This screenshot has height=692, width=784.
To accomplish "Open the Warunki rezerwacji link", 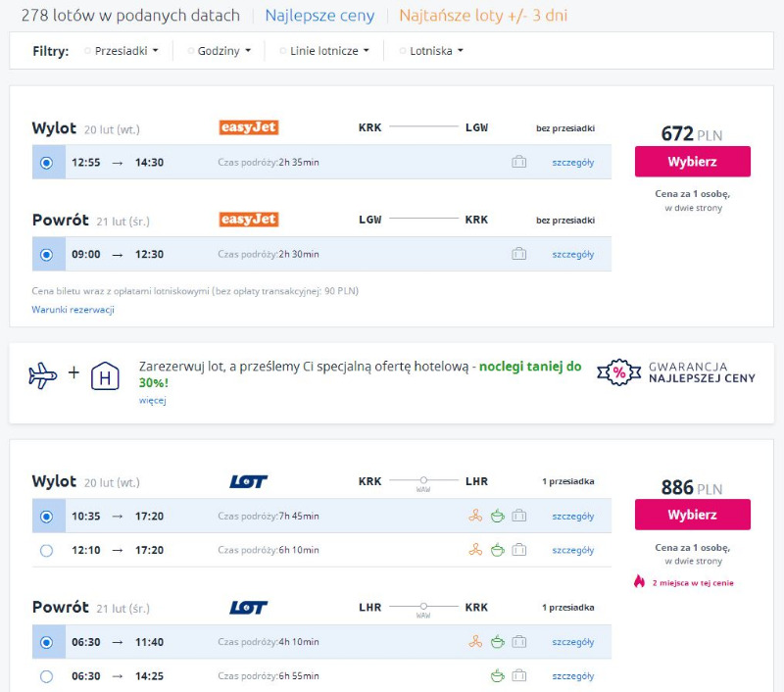I will pyautogui.click(x=73, y=310).
